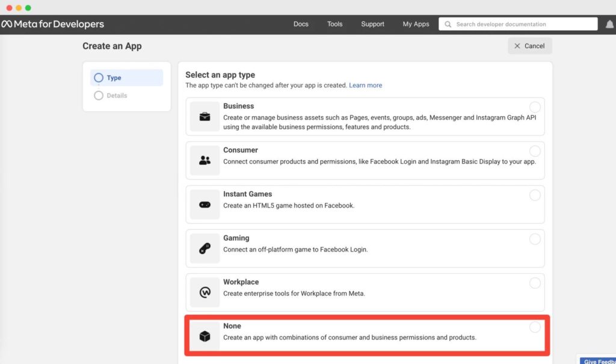Open the Tools menu
This screenshot has width=616, height=364.
click(x=334, y=24)
